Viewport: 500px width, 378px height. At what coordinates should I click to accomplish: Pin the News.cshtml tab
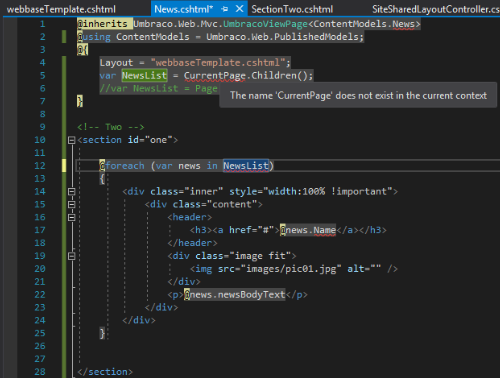click(x=225, y=9)
